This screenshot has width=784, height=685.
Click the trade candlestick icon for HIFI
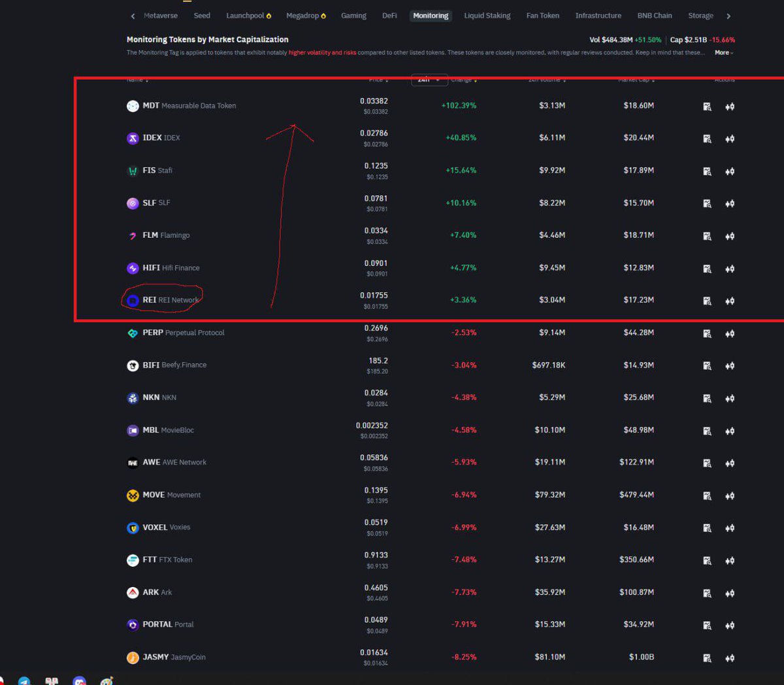[x=730, y=269]
